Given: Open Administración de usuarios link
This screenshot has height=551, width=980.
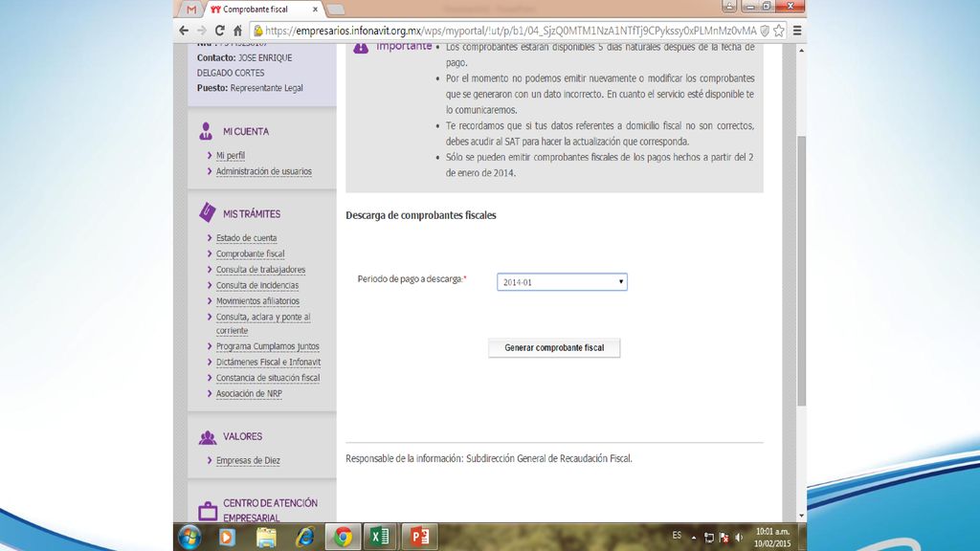Looking at the screenshot, I should tap(264, 171).
